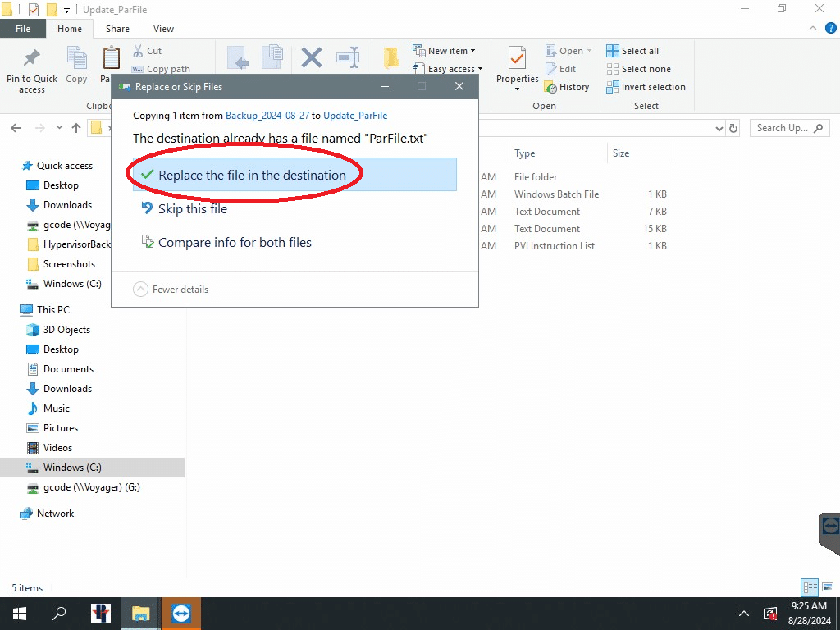Switch to the View ribbon tab
The width and height of the screenshot is (840, 630).
pyautogui.click(x=163, y=29)
